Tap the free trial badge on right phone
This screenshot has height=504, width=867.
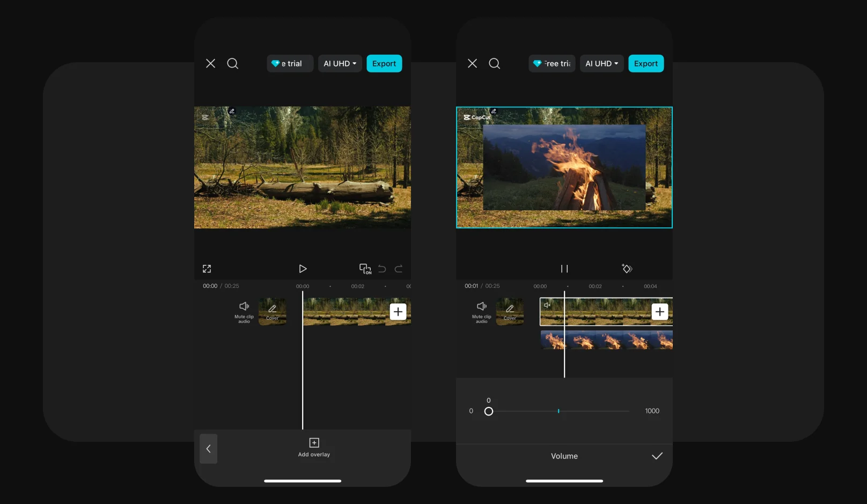(552, 63)
